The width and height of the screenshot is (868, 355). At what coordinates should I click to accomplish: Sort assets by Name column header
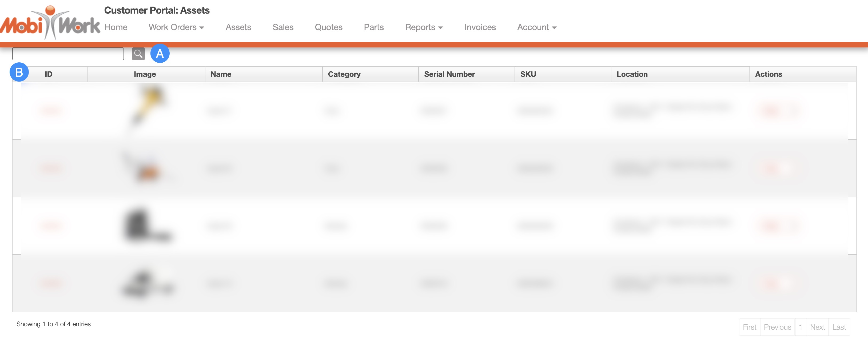(221, 74)
